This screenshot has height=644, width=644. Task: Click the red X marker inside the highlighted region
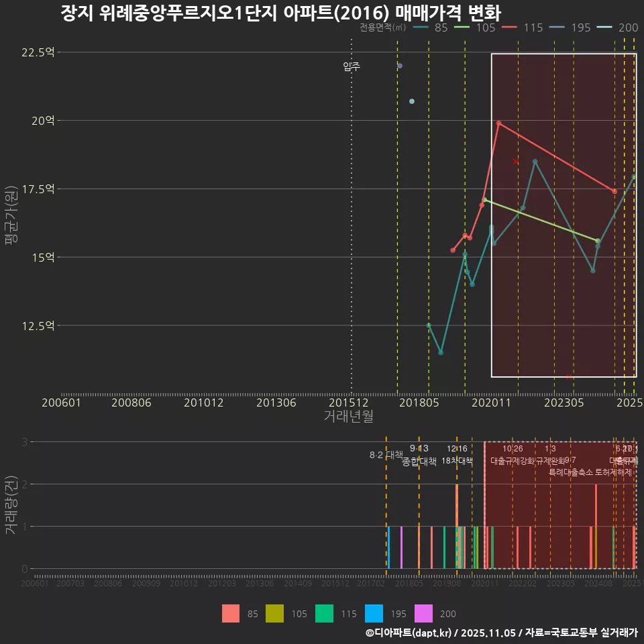515,162
